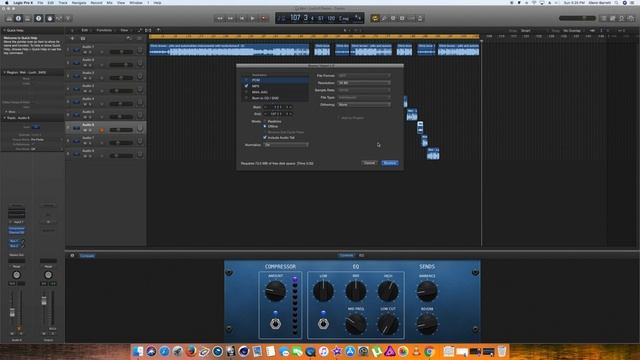The height and width of the screenshot is (360, 640).
Task: Select the Offline mode radio button
Action: [265, 126]
